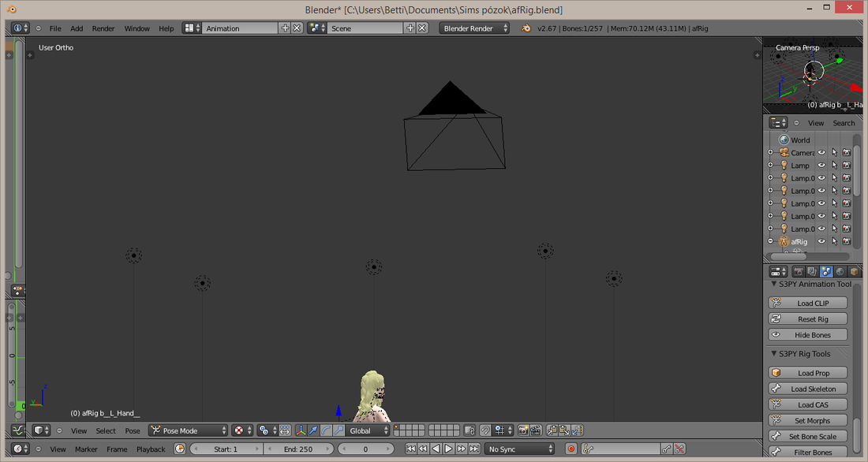Open the Pose menu in 3D view header

[x=133, y=430]
